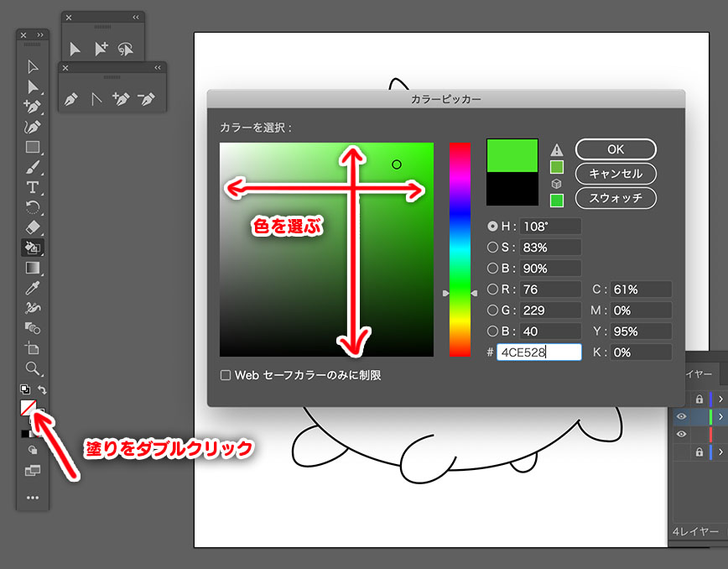Open swatches via the スウォッチ button
This screenshot has width=728, height=569.
(616, 198)
